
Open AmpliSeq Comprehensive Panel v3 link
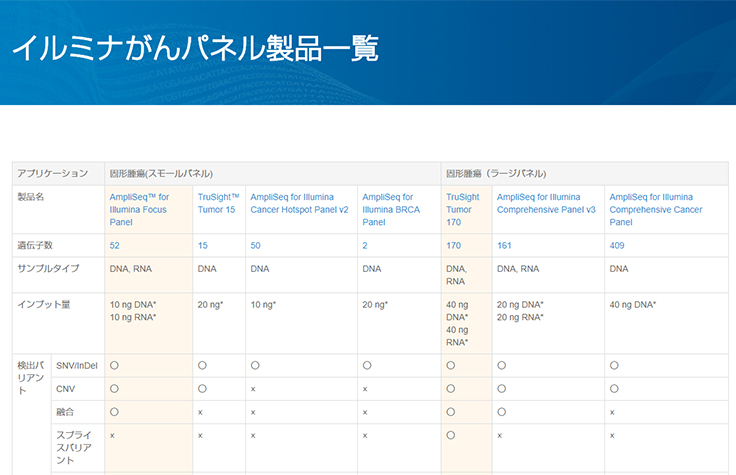546,203
